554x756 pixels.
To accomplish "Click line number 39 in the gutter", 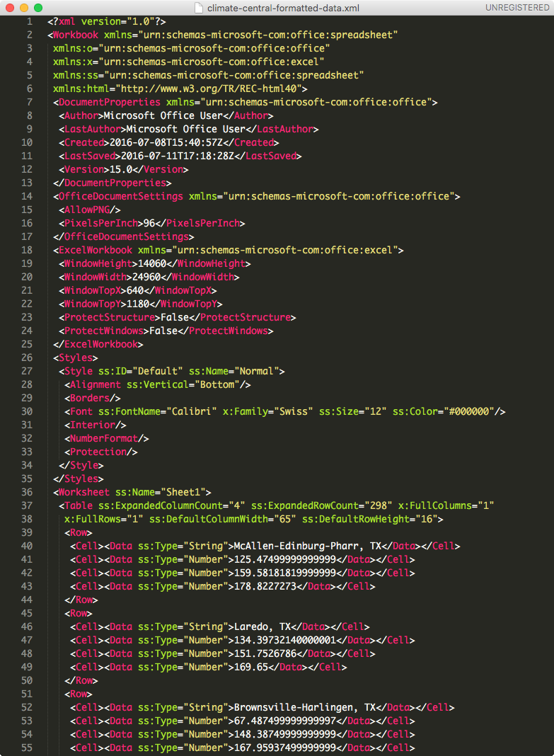I will pos(27,533).
